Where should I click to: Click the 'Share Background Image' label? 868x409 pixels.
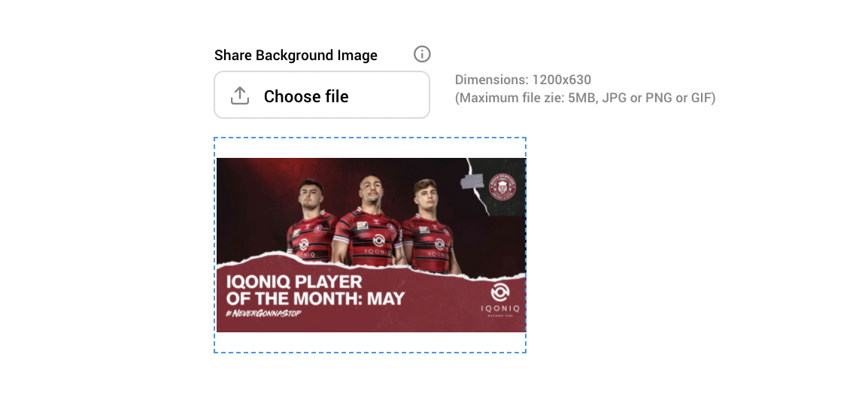(296, 56)
